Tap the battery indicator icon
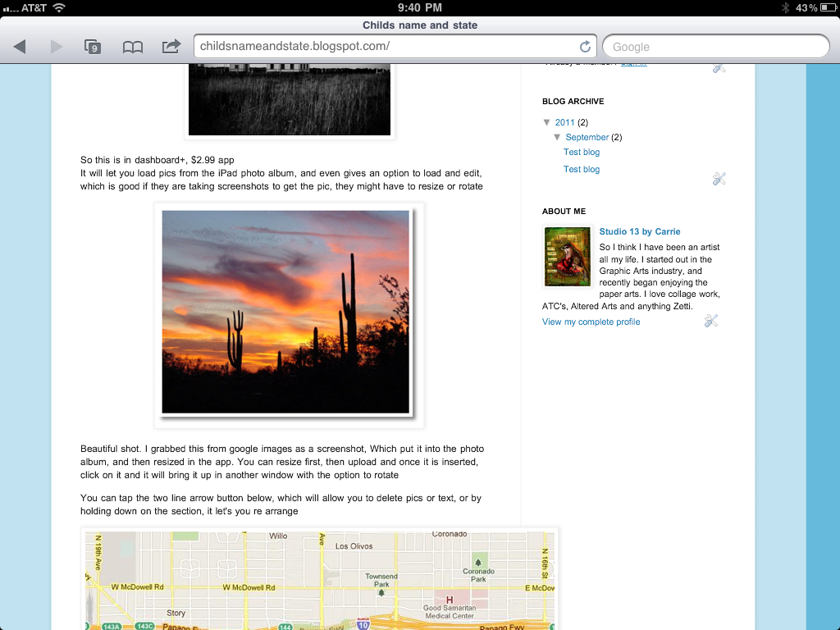Viewport: 840px width, 630px height. tap(828, 7)
